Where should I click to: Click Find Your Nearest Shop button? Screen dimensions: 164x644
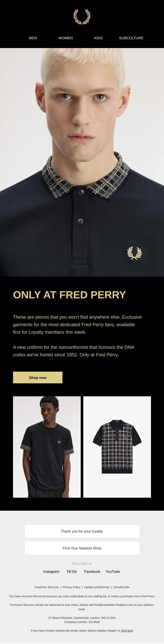click(82, 548)
